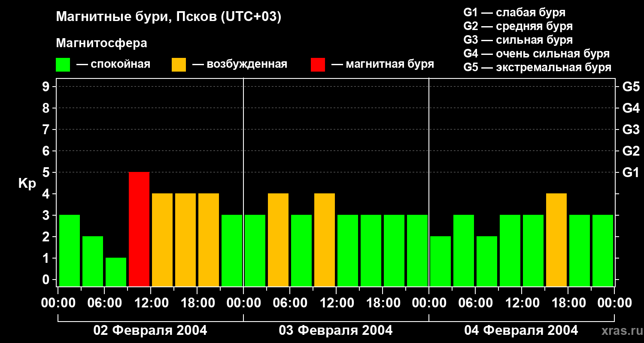Click the 'Магнитосфера' legend heading

point(101,43)
